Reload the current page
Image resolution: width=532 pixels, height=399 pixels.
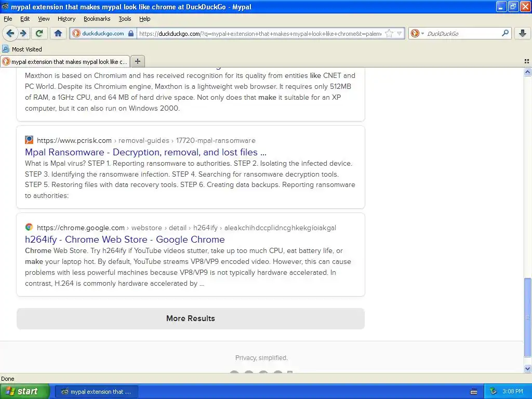click(39, 33)
